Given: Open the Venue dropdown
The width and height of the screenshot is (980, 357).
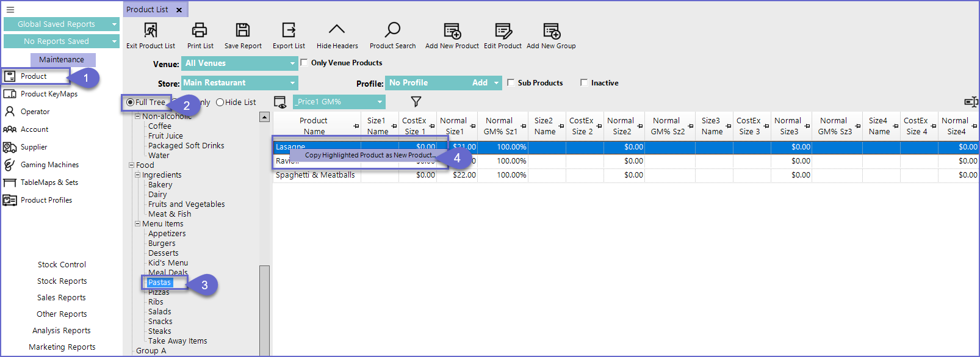Looking at the screenshot, I should tap(292, 63).
